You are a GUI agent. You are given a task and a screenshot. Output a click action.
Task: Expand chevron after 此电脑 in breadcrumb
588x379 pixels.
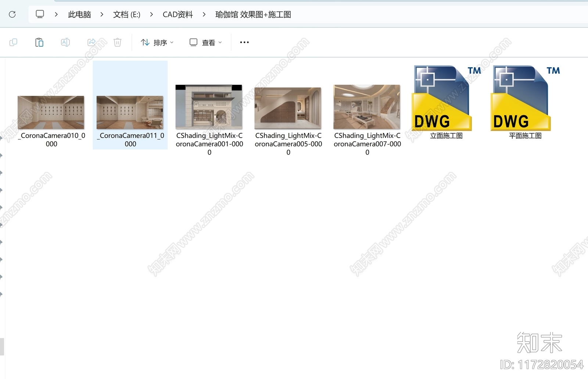(102, 14)
